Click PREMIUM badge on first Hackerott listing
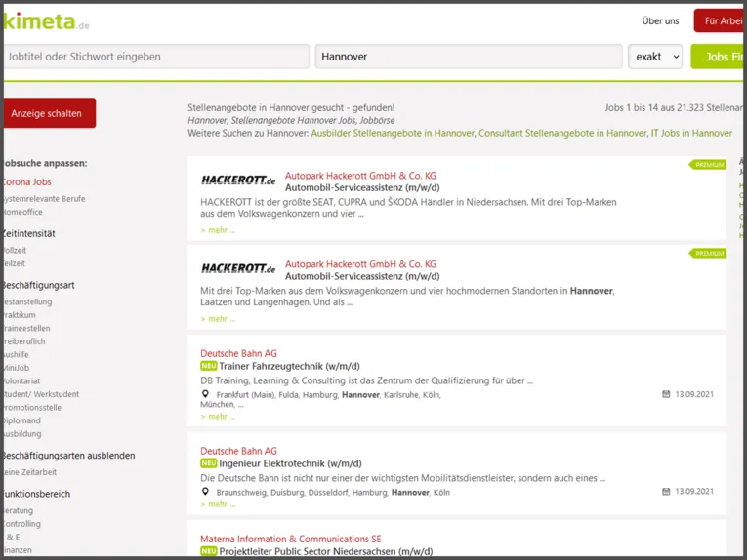 tap(708, 165)
